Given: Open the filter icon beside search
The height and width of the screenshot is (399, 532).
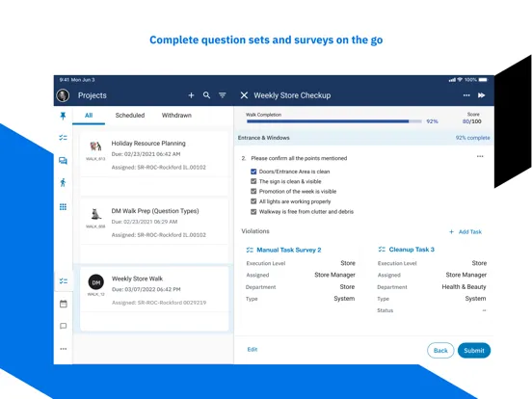Looking at the screenshot, I should pyautogui.click(x=223, y=95).
